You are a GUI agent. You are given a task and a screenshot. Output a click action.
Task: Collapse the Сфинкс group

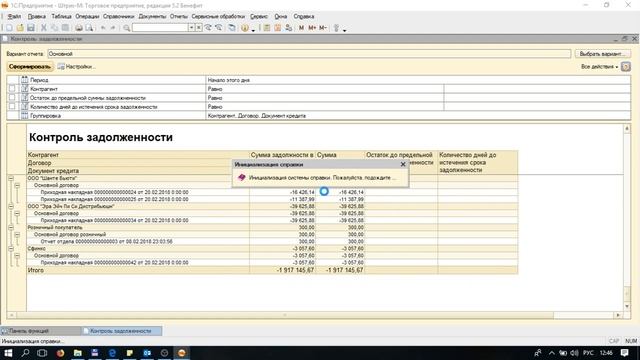pyautogui.click(x=11, y=248)
